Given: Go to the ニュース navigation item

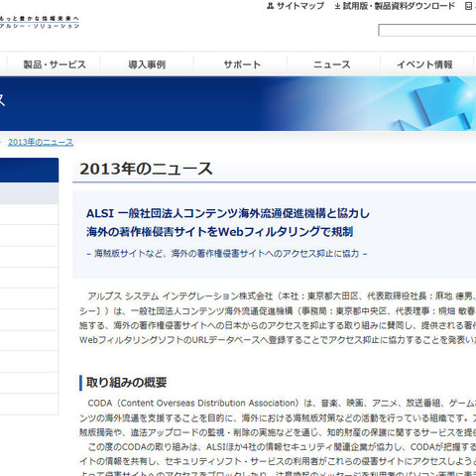Looking at the screenshot, I should [x=331, y=64].
